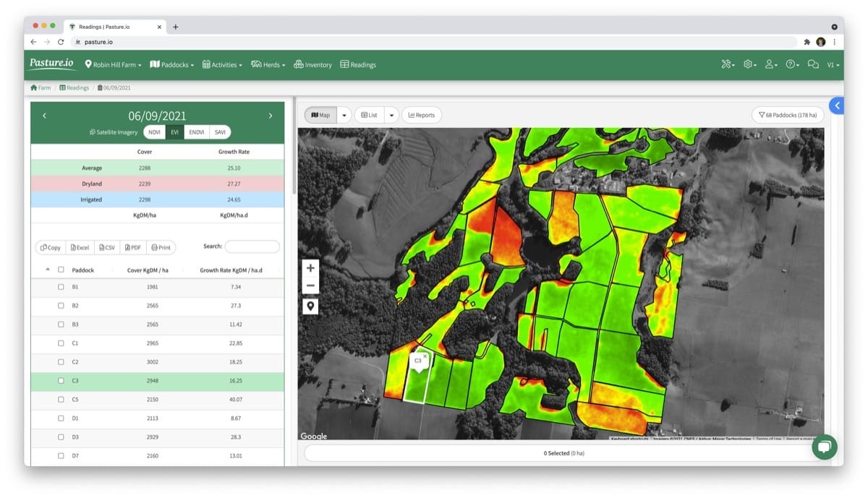Zoom in on the map
Image resolution: width=868 pixels, height=498 pixels.
pos(310,267)
